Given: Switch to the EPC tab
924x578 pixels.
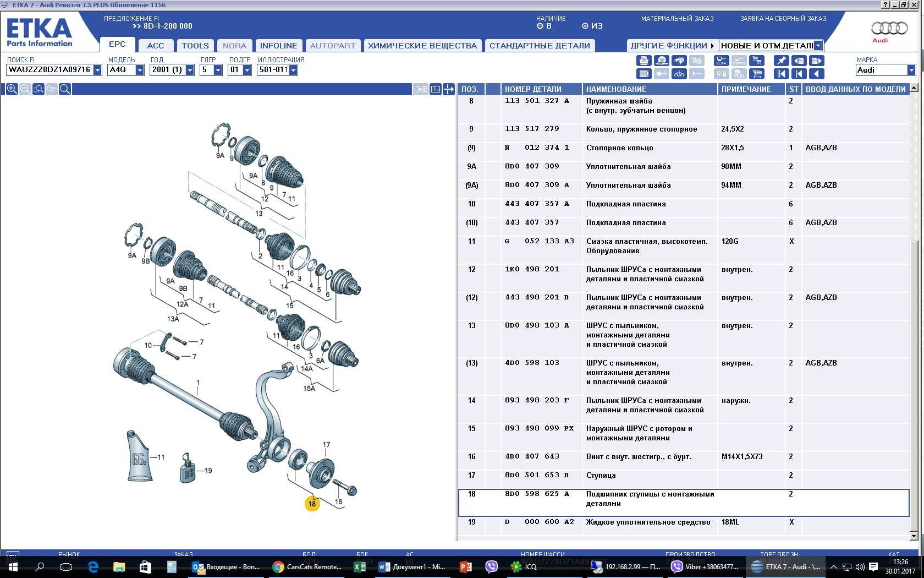Looking at the screenshot, I should 117,44.
